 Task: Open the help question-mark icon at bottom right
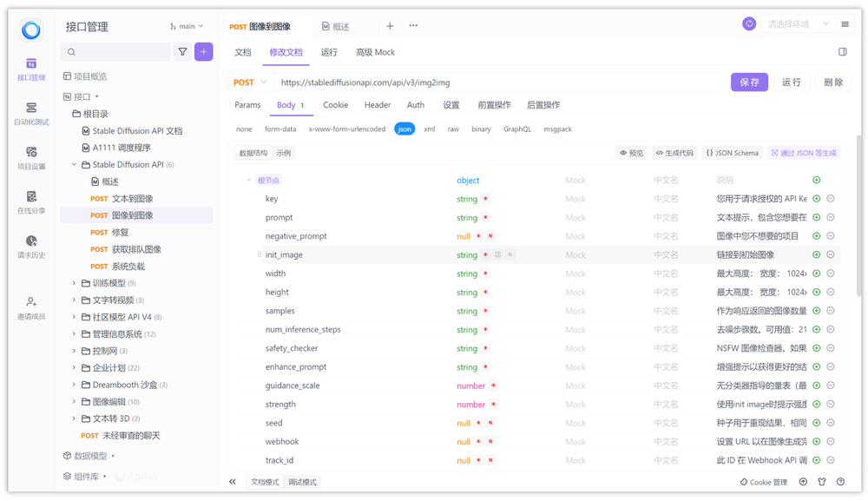pyautogui.click(x=839, y=481)
